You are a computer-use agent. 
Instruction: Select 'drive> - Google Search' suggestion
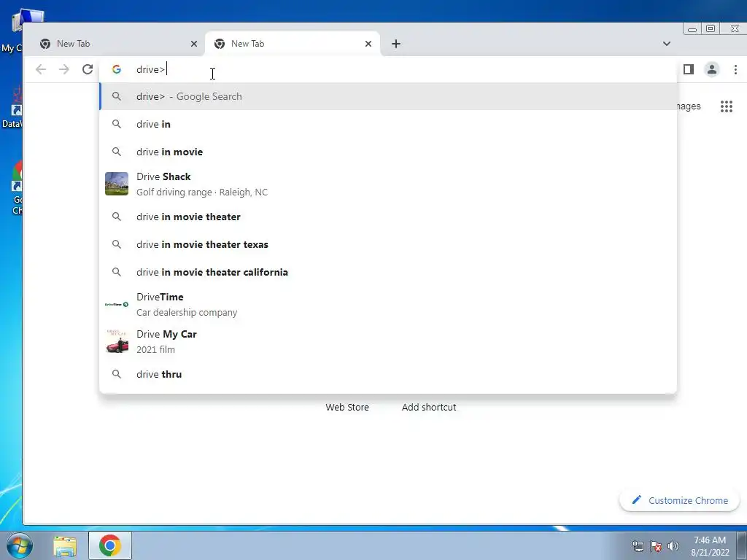[388, 97]
